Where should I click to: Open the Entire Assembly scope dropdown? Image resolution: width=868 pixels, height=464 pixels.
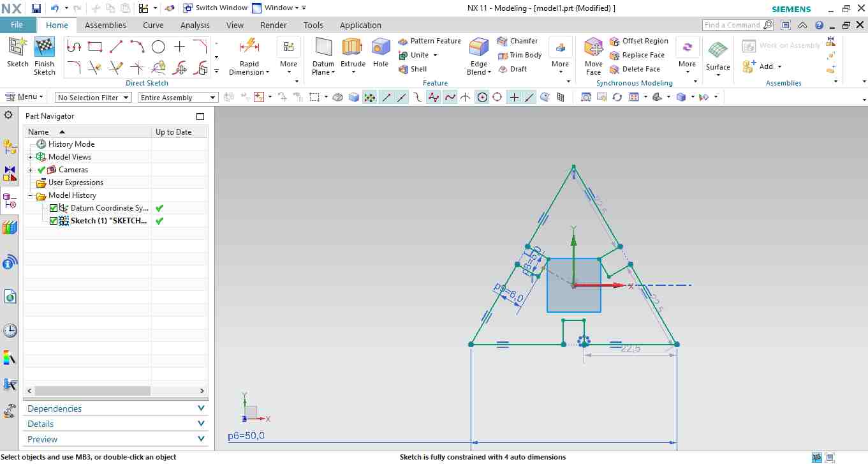[x=178, y=98]
